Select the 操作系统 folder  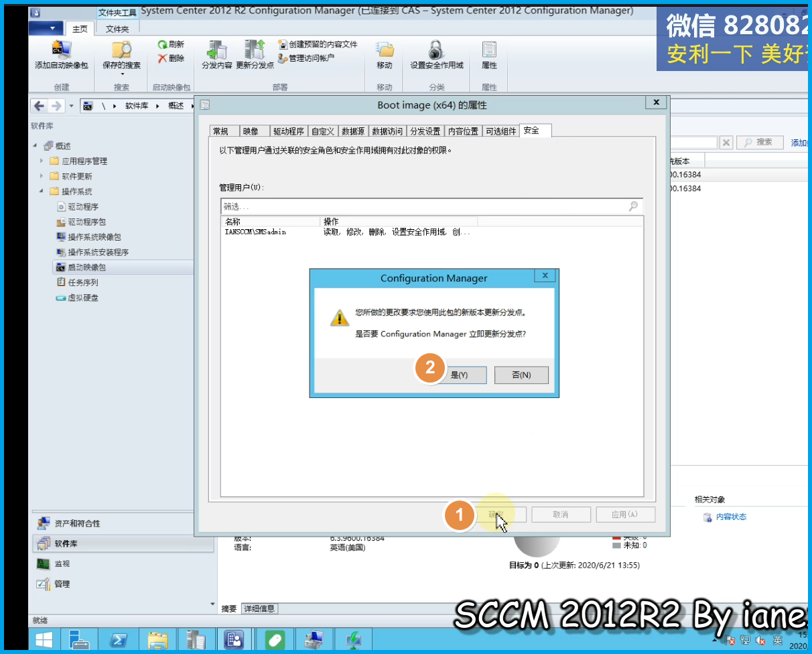pos(77,192)
